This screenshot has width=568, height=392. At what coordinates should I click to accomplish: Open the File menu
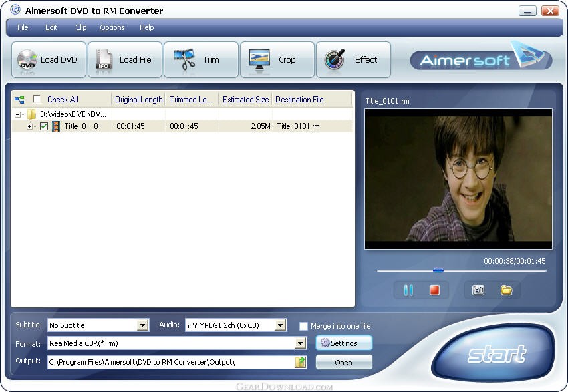pyautogui.click(x=23, y=27)
